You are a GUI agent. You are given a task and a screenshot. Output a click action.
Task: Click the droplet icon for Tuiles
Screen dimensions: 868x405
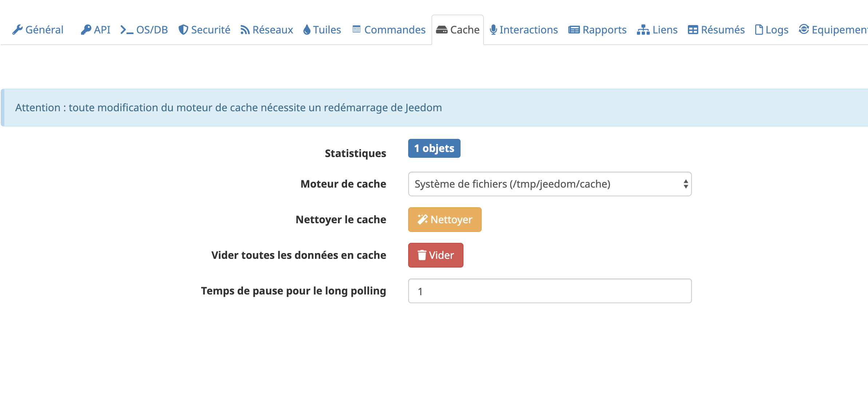307,30
